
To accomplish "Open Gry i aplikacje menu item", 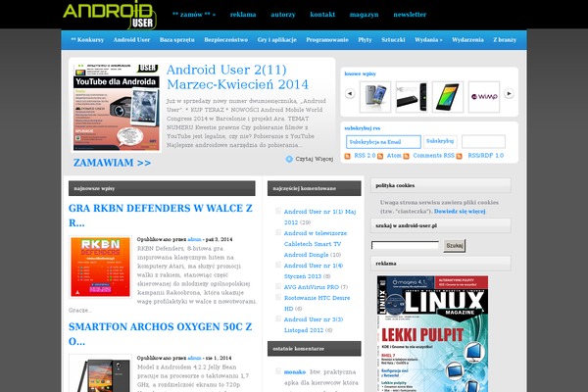I will 277,40.
